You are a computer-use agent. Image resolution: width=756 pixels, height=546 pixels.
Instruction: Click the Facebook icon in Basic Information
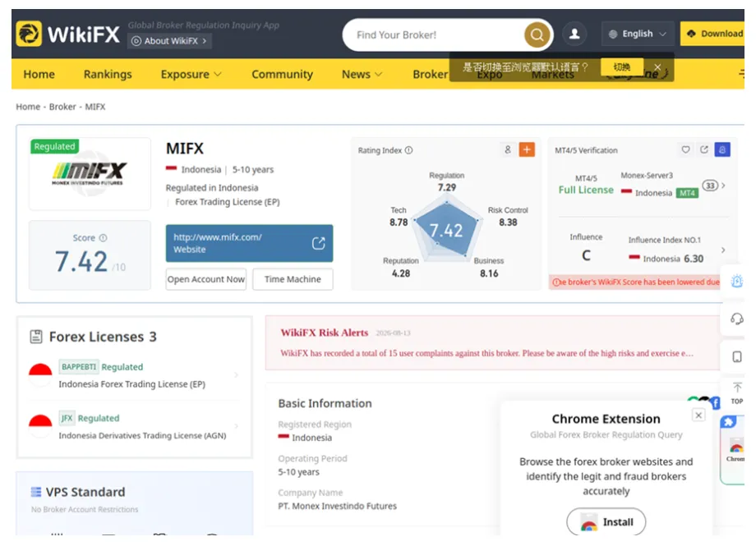pyautogui.click(x=716, y=403)
